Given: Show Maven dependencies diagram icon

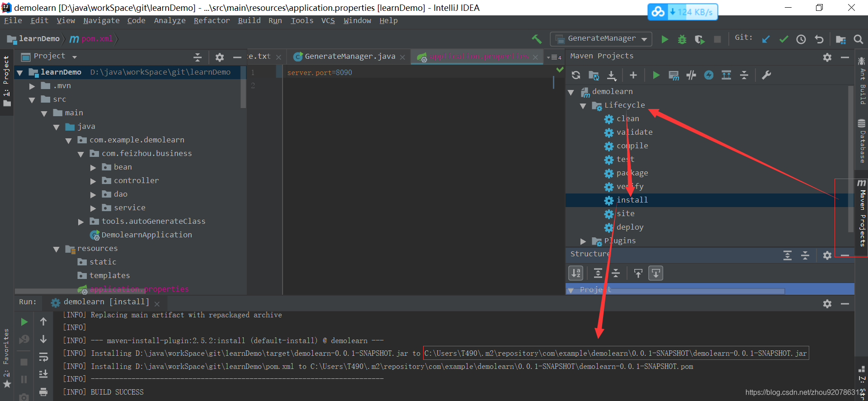Looking at the screenshot, I should tap(726, 75).
